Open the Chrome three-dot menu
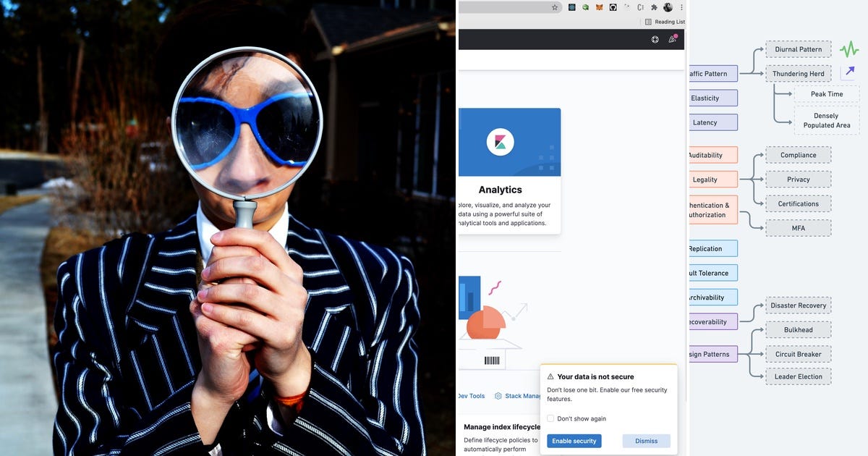The width and height of the screenshot is (868, 456). pos(682,7)
